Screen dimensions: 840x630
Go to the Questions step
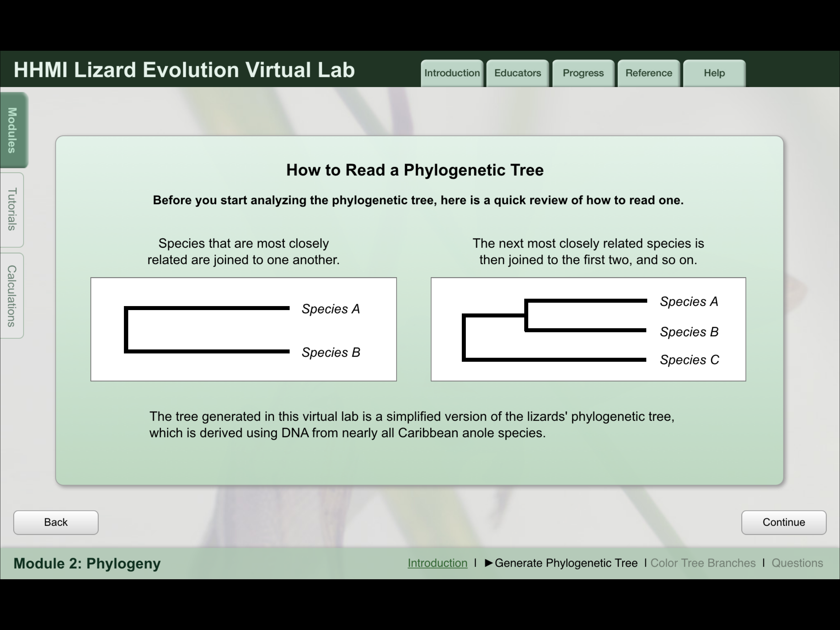tap(797, 563)
